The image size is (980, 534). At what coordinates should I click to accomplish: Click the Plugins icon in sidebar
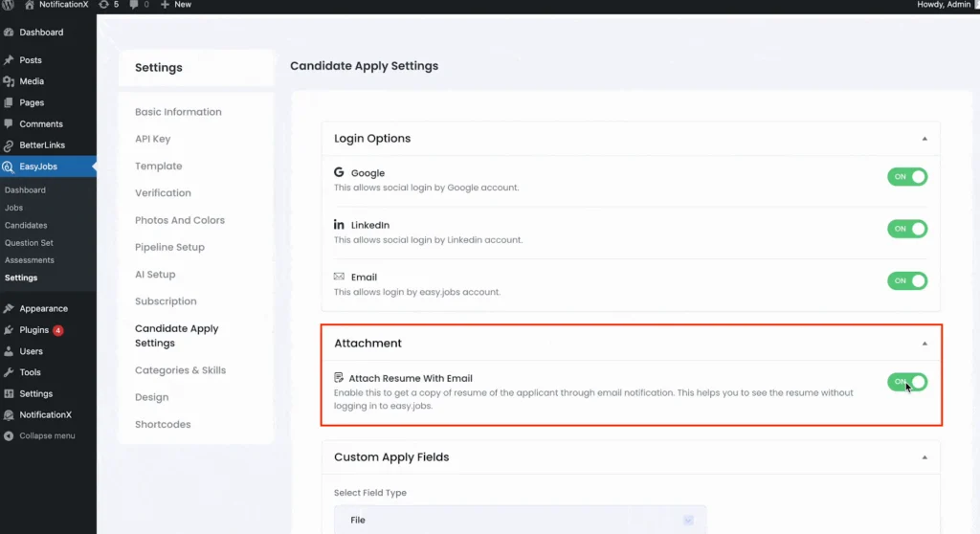point(9,329)
